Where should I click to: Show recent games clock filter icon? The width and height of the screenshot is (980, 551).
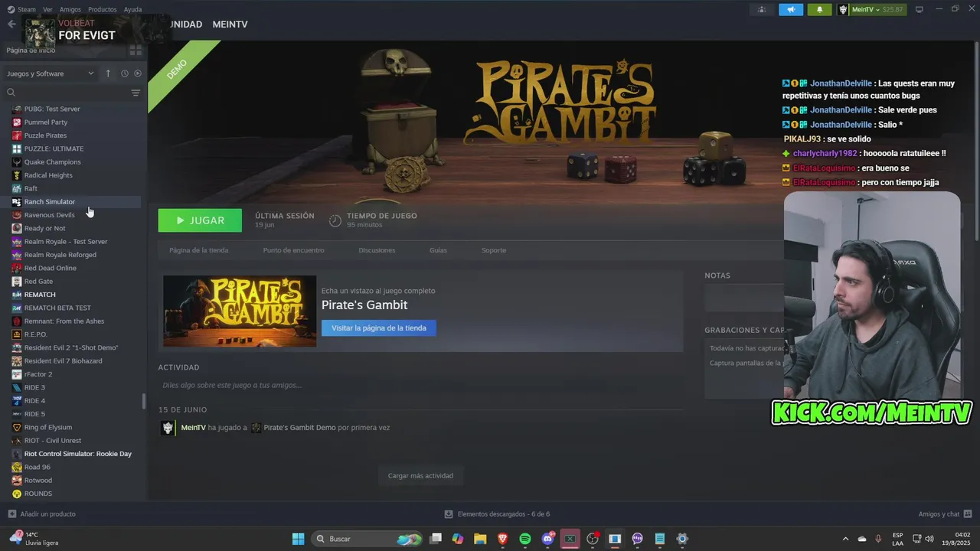pyautogui.click(x=125, y=73)
